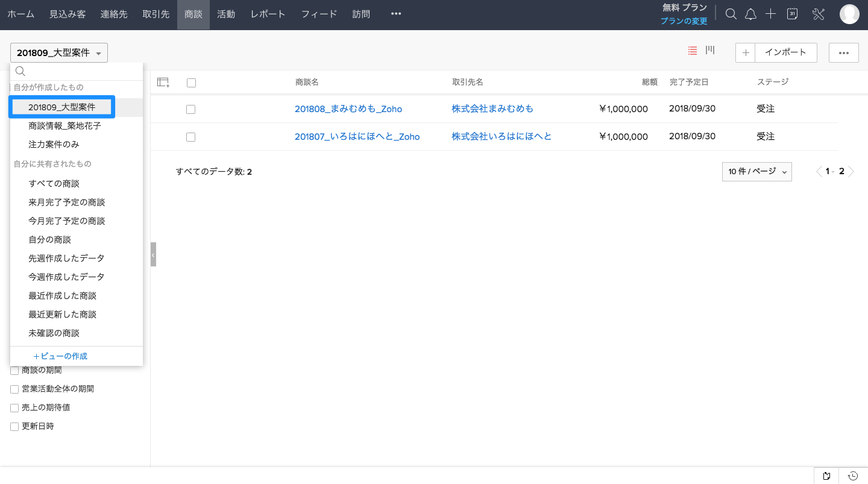
Task: Open the setup tools icon
Action: click(x=819, y=14)
